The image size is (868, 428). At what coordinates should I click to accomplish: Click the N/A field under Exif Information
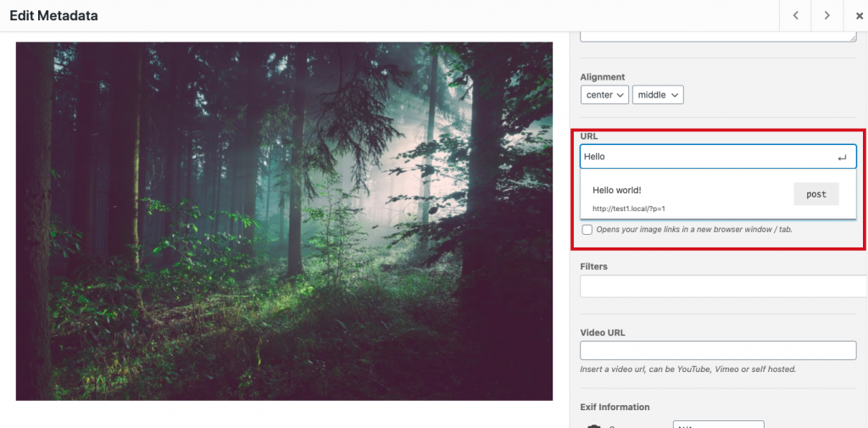click(718, 425)
